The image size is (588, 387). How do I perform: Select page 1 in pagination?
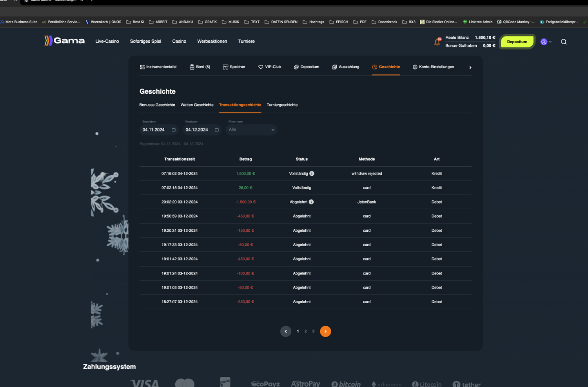click(x=298, y=331)
